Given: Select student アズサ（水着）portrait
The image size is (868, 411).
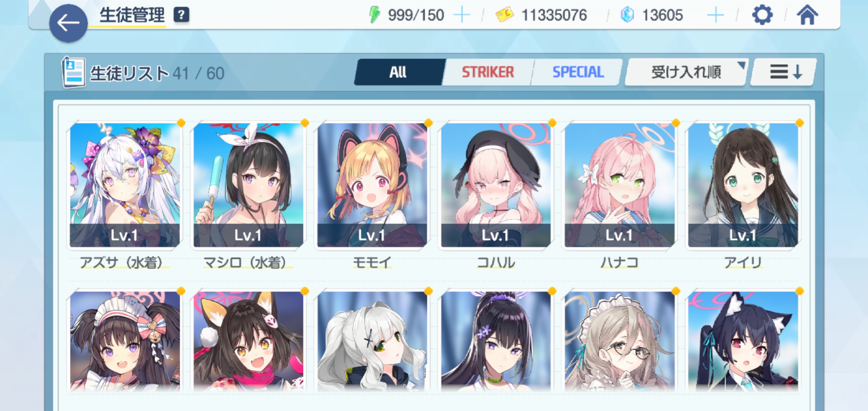Looking at the screenshot, I should point(125,185).
